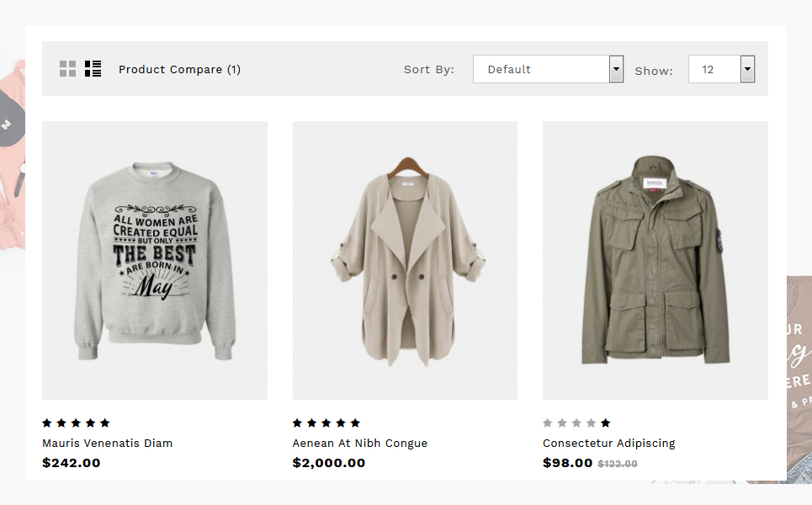The height and width of the screenshot is (505, 812).
Task: View the beige cardigan coat image
Action: coord(405,260)
